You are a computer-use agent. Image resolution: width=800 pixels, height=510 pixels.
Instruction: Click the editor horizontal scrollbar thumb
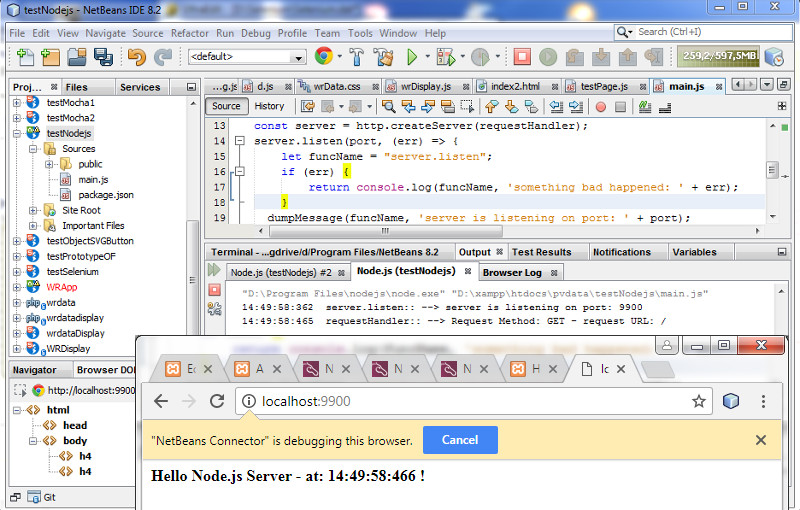coord(386,231)
